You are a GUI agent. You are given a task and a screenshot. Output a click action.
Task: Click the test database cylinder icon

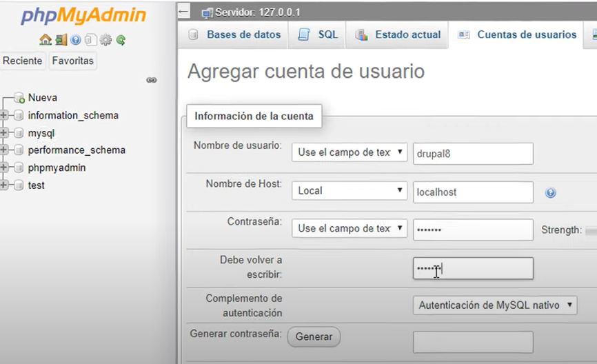(19, 185)
